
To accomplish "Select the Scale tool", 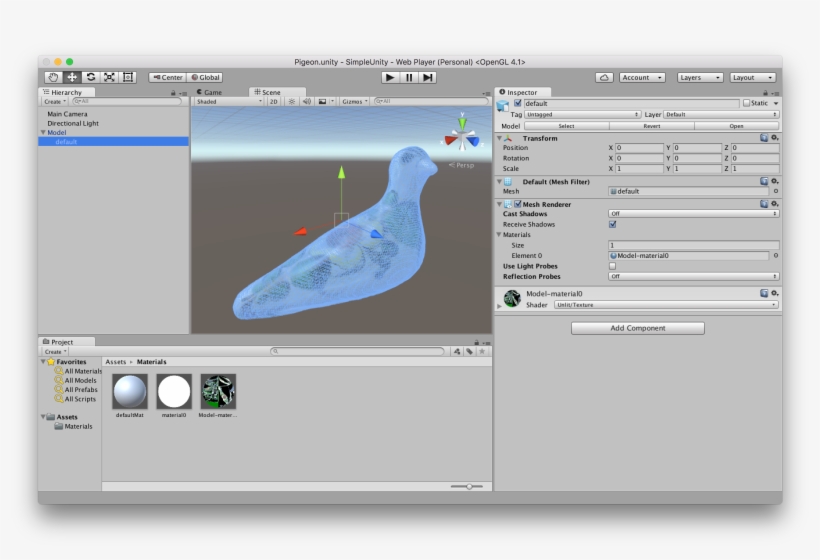I will tap(109, 77).
